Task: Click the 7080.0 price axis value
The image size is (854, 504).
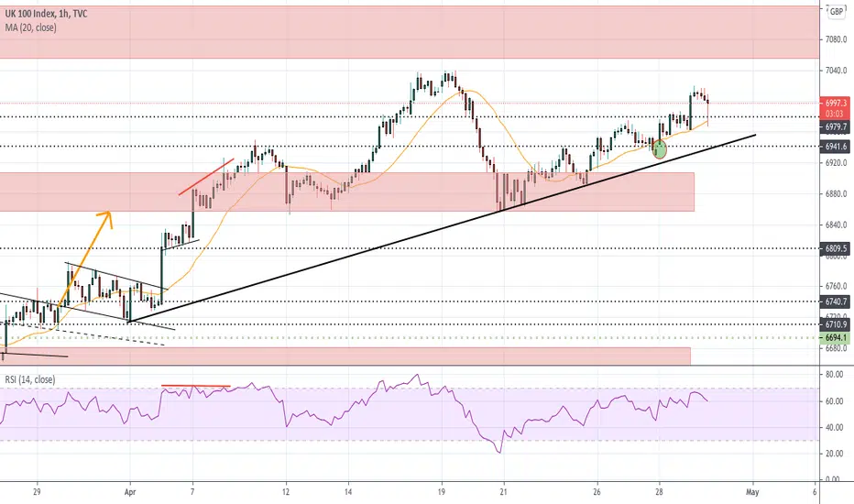Action: (x=836, y=39)
